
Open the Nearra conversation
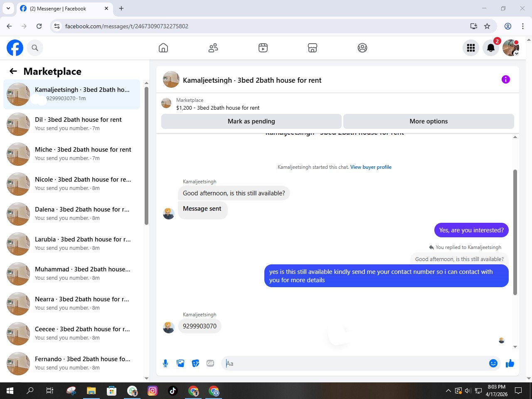pos(71,304)
